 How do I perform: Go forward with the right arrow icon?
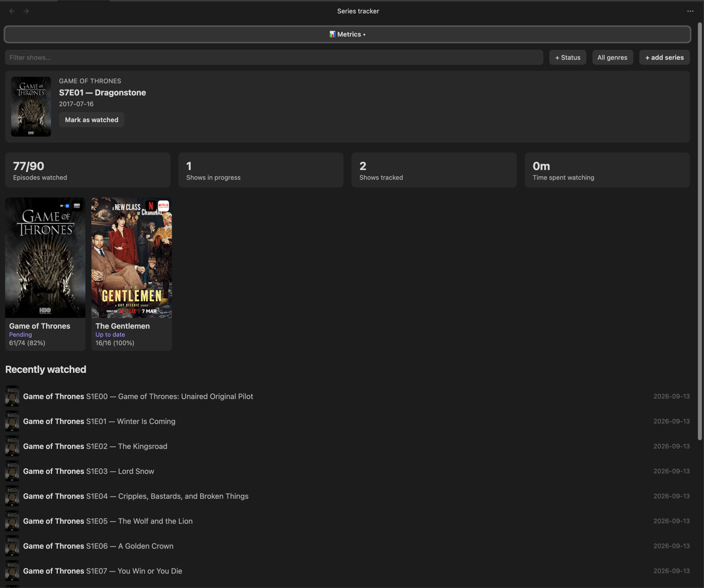26,11
